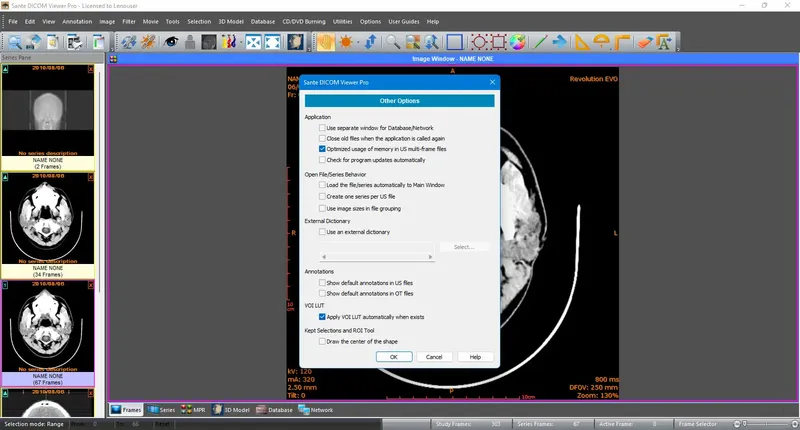
Task: Select the pan hand tool
Action: click(x=325, y=42)
